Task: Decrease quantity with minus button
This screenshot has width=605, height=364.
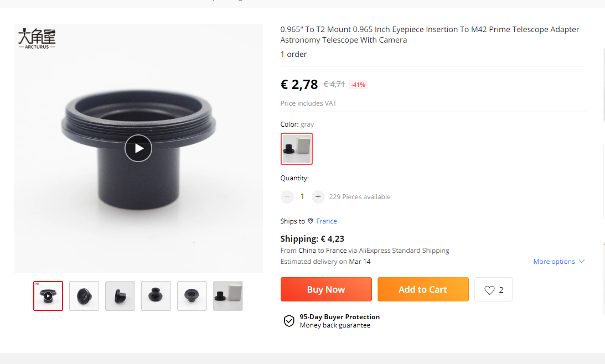Action: [287, 196]
